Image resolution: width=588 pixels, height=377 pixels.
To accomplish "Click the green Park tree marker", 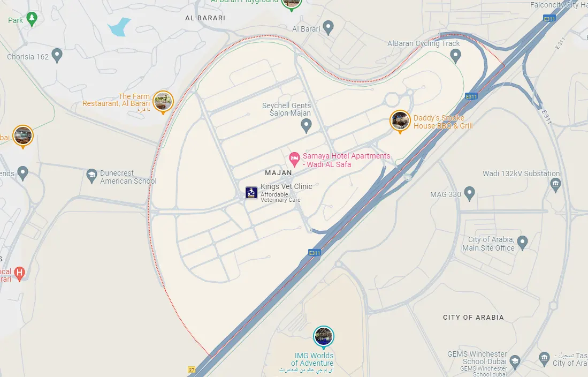I will click(x=32, y=19).
